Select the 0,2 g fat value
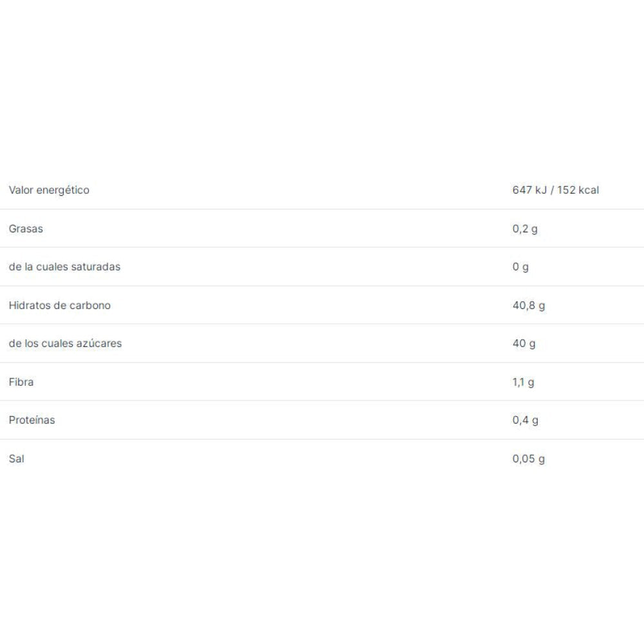This screenshot has width=644, height=644. coord(525,229)
